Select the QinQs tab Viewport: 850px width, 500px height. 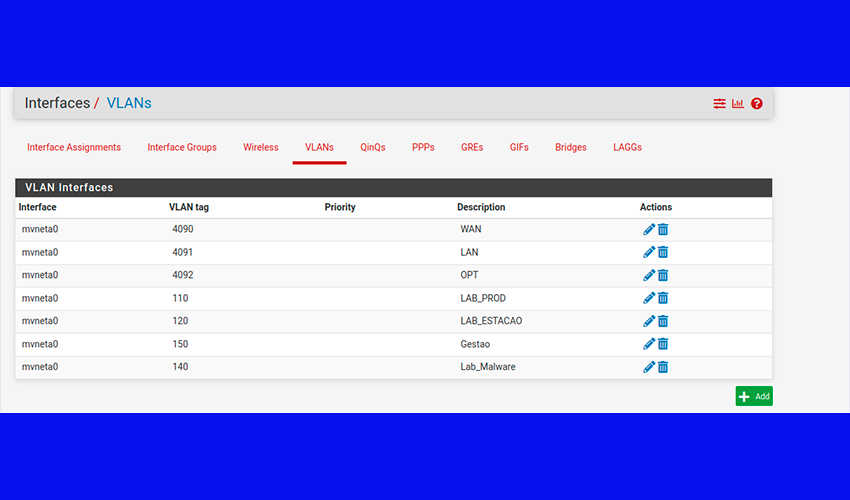coord(373,148)
